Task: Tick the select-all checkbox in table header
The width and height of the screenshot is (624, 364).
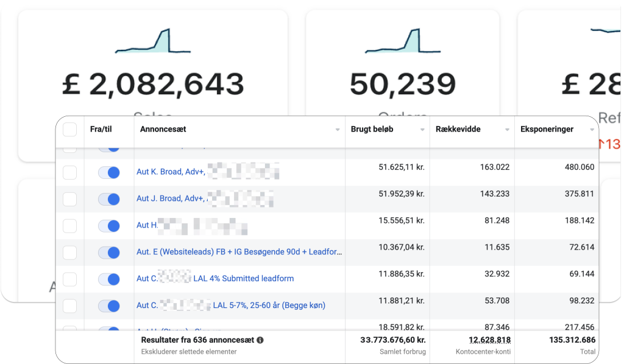Action: pos(70,129)
